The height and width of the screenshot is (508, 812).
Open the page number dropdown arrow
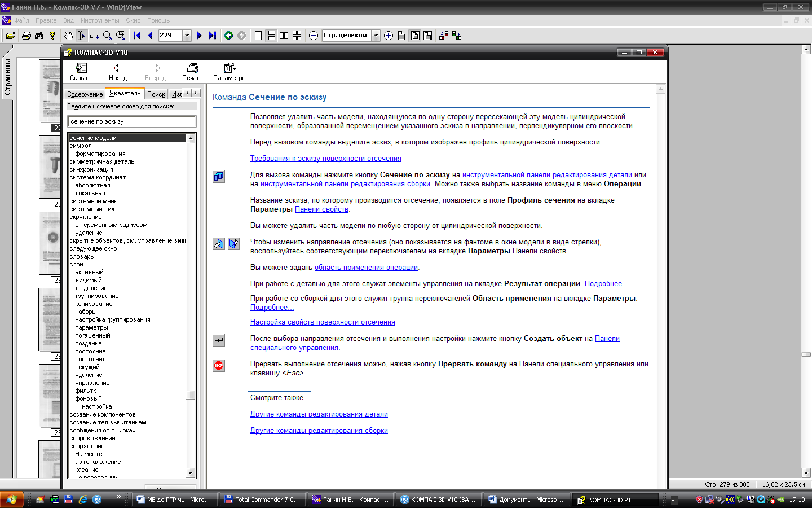click(187, 36)
